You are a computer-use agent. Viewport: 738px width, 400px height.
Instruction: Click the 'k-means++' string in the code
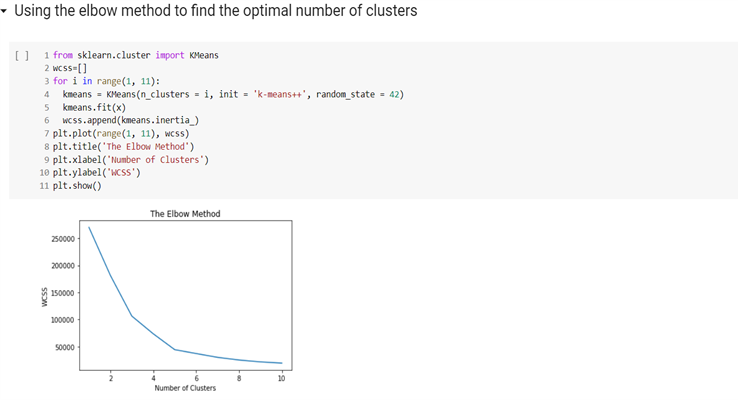point(280,94)
